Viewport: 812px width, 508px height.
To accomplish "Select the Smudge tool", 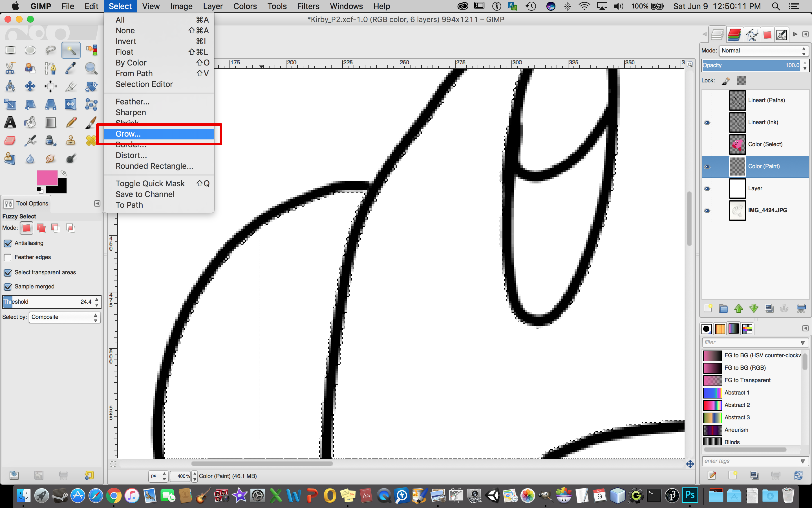I will click(x=50, y=159).
